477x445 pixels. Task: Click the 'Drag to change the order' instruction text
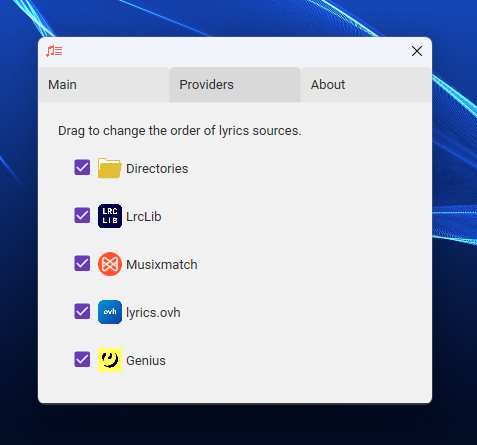coord(180,131)
